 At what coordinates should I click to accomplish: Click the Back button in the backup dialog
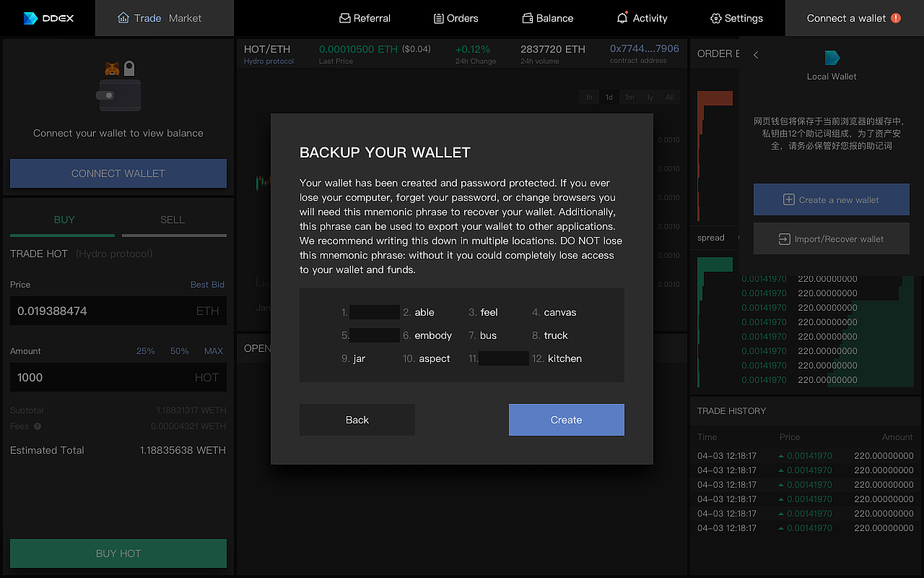click(357, 420)
